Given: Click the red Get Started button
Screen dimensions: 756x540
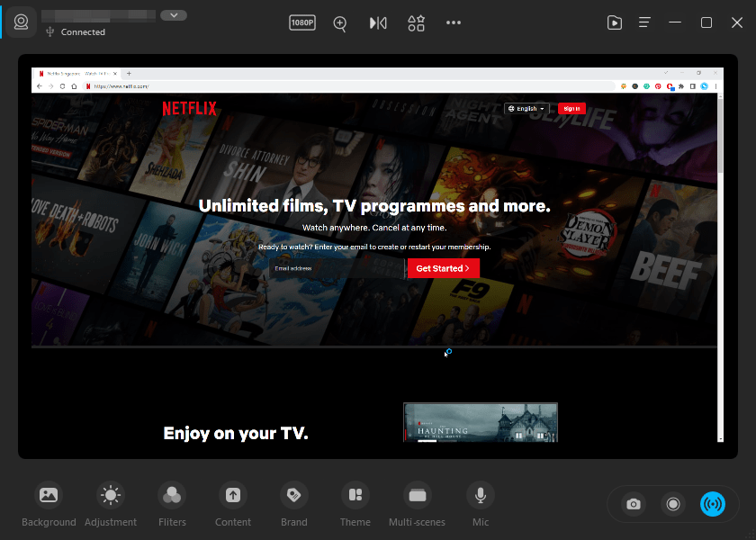Looking at the screenshot, I should (x=443, y=268).
